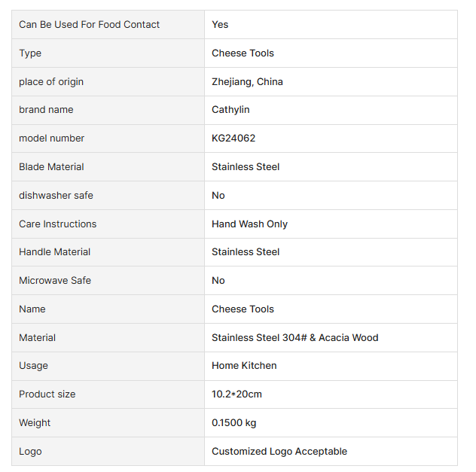Select 'Stainless Steel 304# & Acacia Wood' text
Viewport: 476px width, 472px height.
tap(294, 338)
